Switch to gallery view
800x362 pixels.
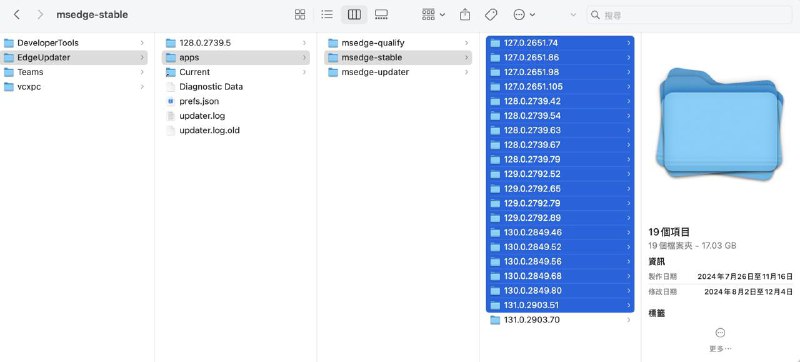click(x=381, y=15)
